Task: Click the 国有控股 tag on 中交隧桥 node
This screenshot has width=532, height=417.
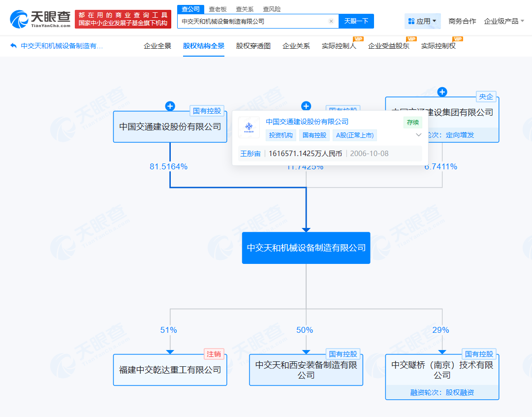Action: pyautogui.click(x=479, y=354)
